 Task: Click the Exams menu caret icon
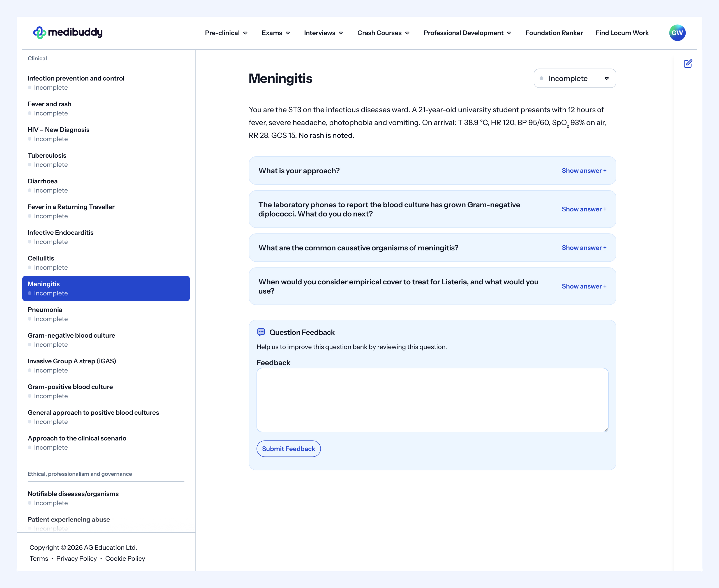click(288, 33)
